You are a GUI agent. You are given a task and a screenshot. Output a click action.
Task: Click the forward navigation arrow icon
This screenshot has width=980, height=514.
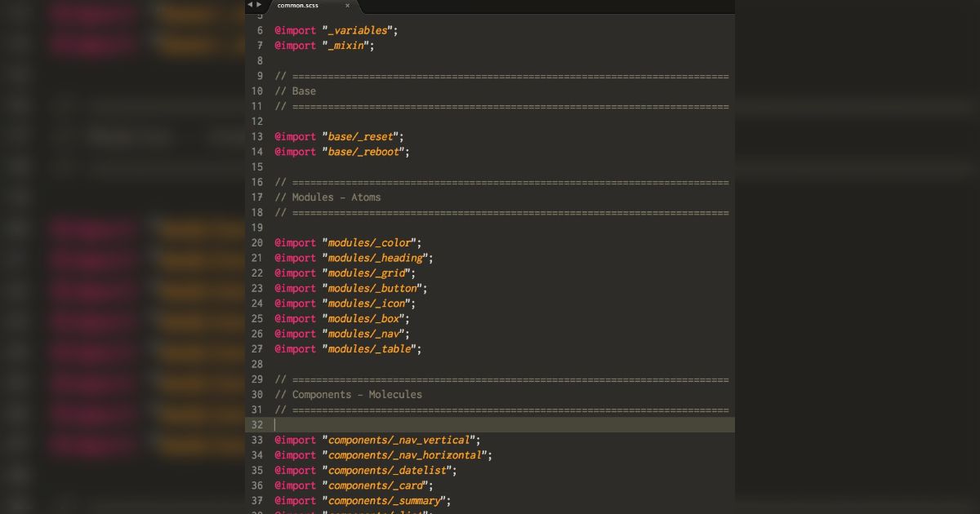pos(258,4)
